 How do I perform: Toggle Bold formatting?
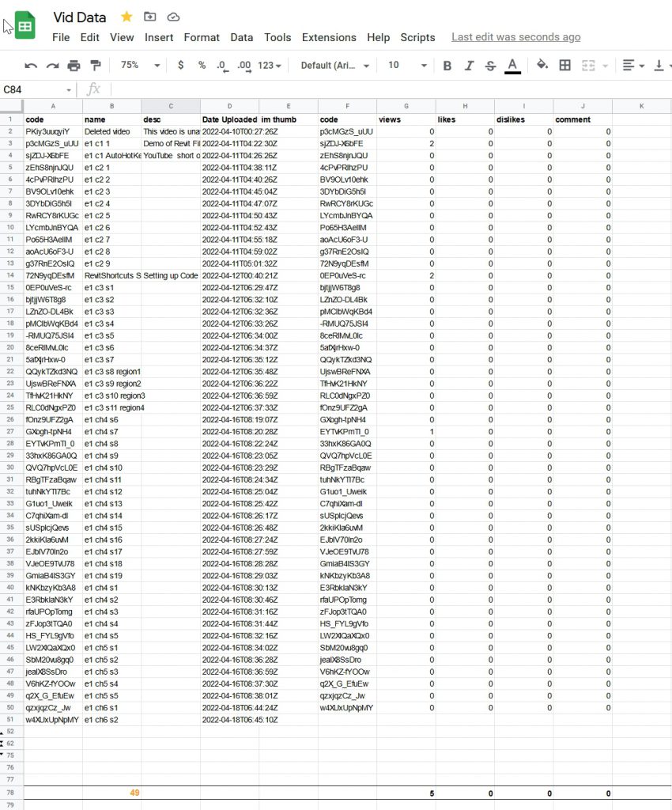[447, 66]
